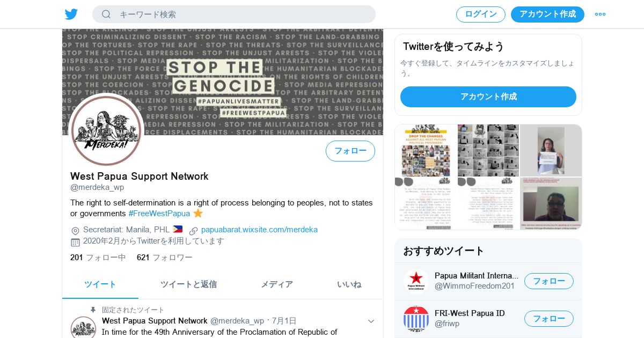Click the ログイン button
The width and height of the screenshot is (644, 338).
(x=481, y=14)
